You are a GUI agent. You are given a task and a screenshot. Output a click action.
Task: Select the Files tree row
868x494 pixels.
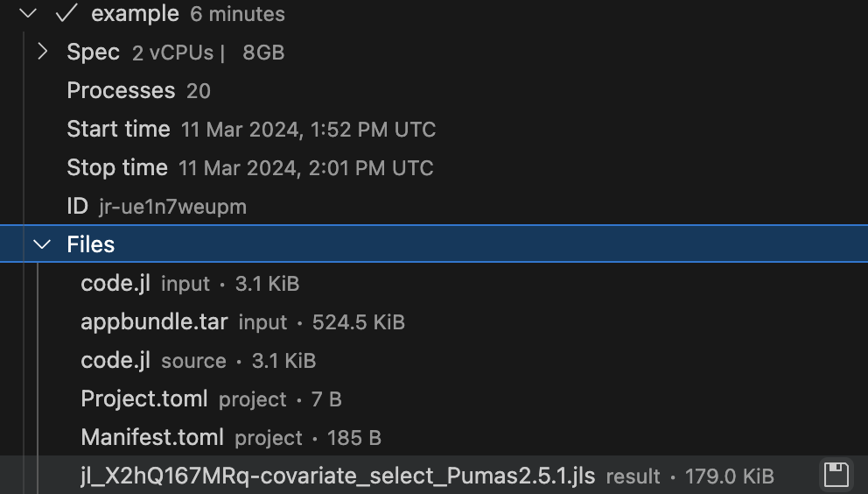[x=91, y=244]
